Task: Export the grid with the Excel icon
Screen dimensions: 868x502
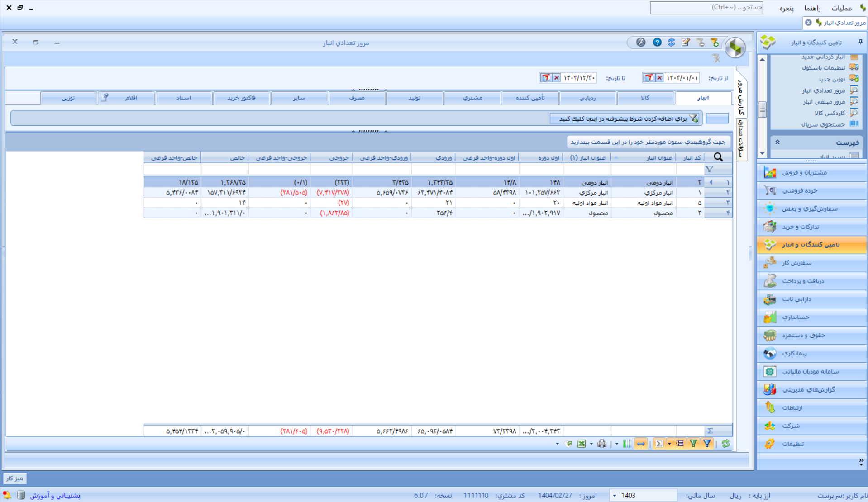Action: click(582, 444)
